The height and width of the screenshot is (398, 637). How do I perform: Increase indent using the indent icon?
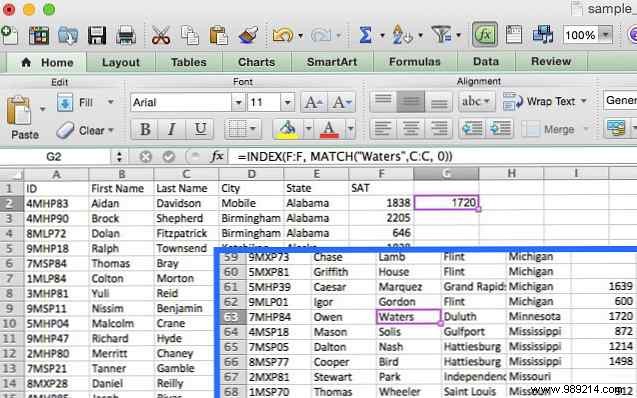[500, 129]
